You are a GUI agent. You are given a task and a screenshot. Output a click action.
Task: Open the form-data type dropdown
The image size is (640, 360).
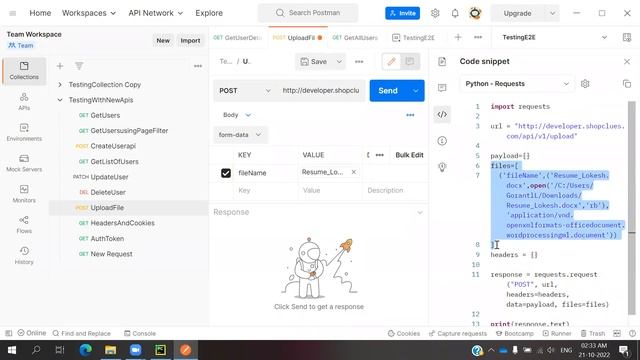pyautogui.click(x=240, y=135)
